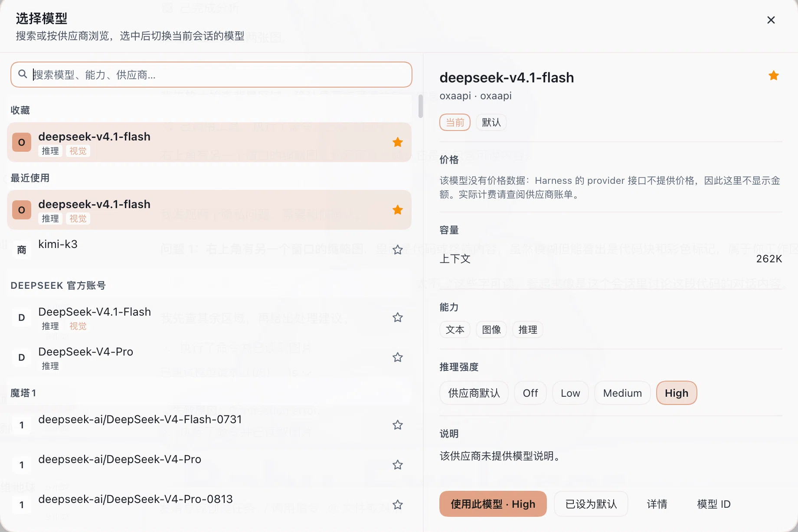The width and height of the screenshot is (798, 532).
Task: Unfavorite deepseek-v4.1-flash in the 收藏 section
Action: click(x=398, y=142)
